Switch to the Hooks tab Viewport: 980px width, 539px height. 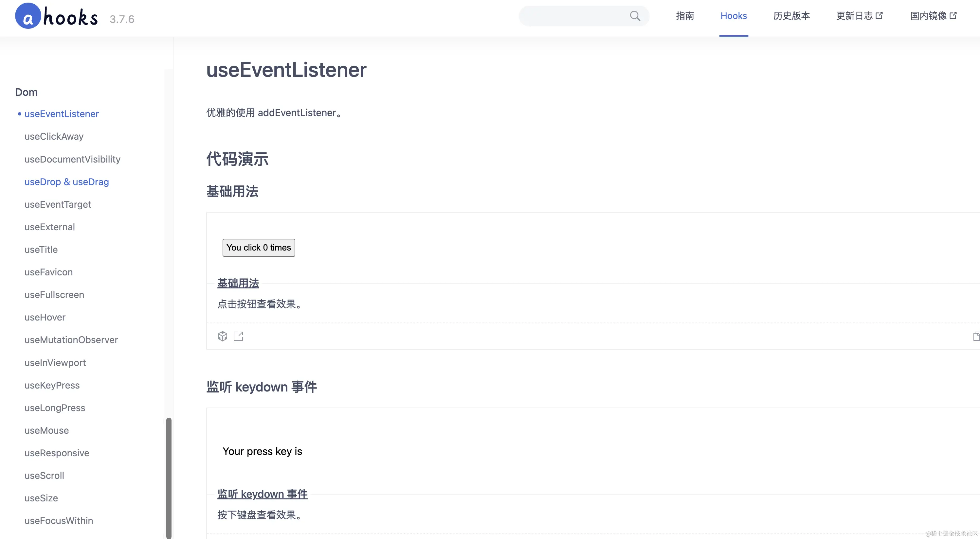[734, 16]
